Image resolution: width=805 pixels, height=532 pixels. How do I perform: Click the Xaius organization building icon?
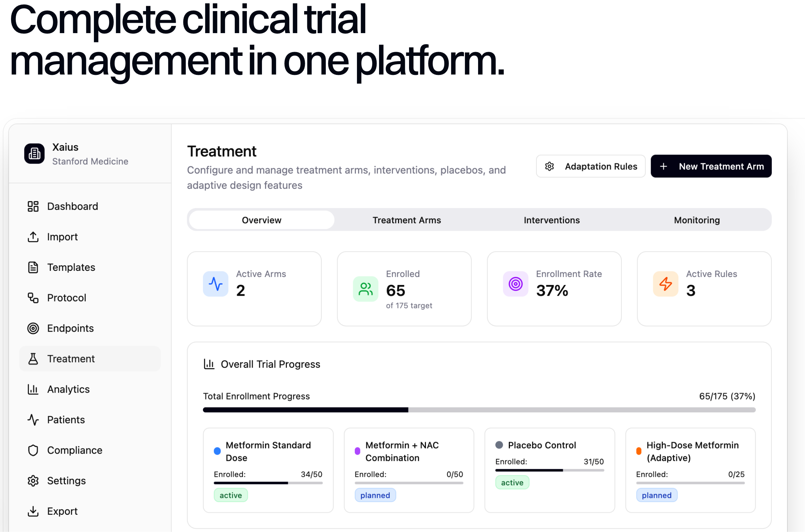click(34, 154)
